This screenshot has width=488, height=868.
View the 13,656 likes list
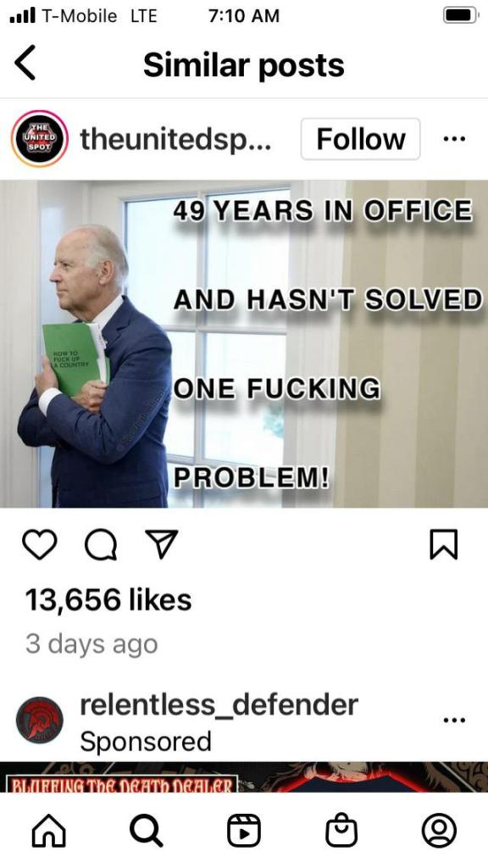108,600
